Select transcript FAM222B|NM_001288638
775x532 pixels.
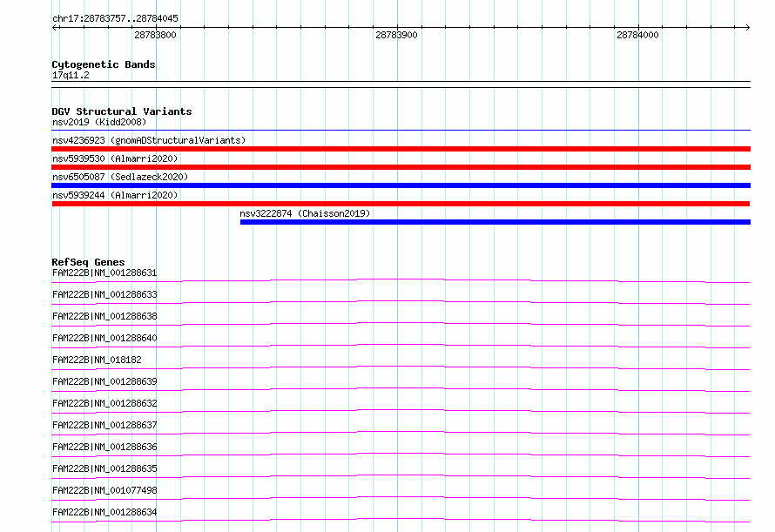(x=104, y=316)
